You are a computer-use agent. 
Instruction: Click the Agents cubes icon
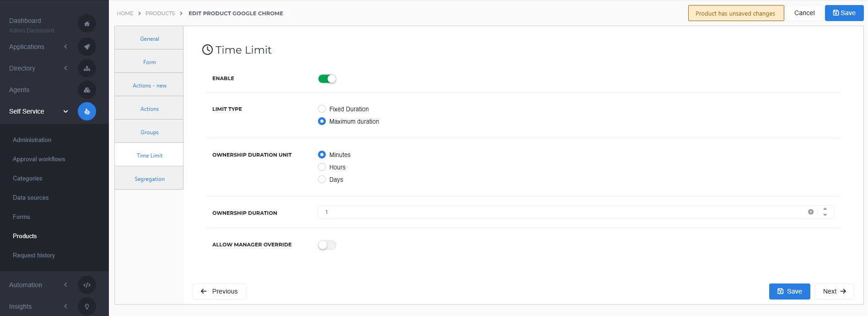click(87, 90)
